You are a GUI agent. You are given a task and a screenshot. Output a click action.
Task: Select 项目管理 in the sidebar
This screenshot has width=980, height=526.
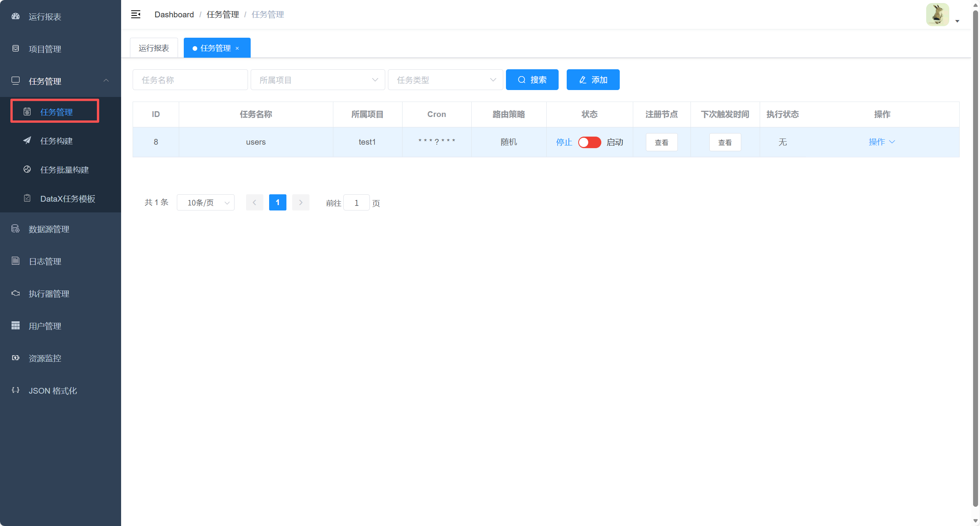[x=45, y=49]
